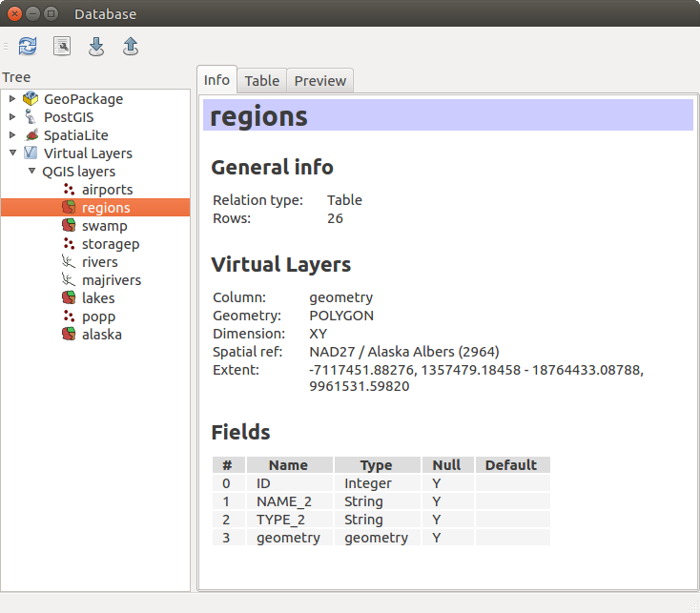Select the airports layer
Screen dimensions: 700x613
[107, 190]
